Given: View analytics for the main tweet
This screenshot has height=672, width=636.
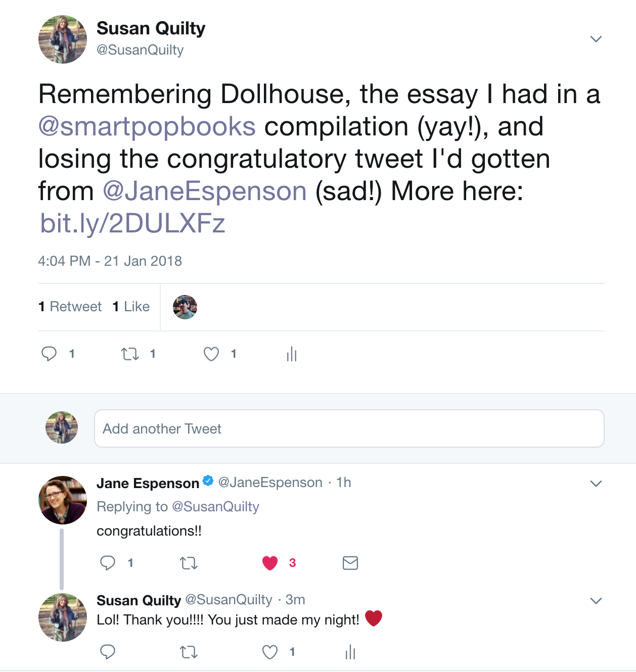Looking at the screenshot, I should click(x=292, y=354).
